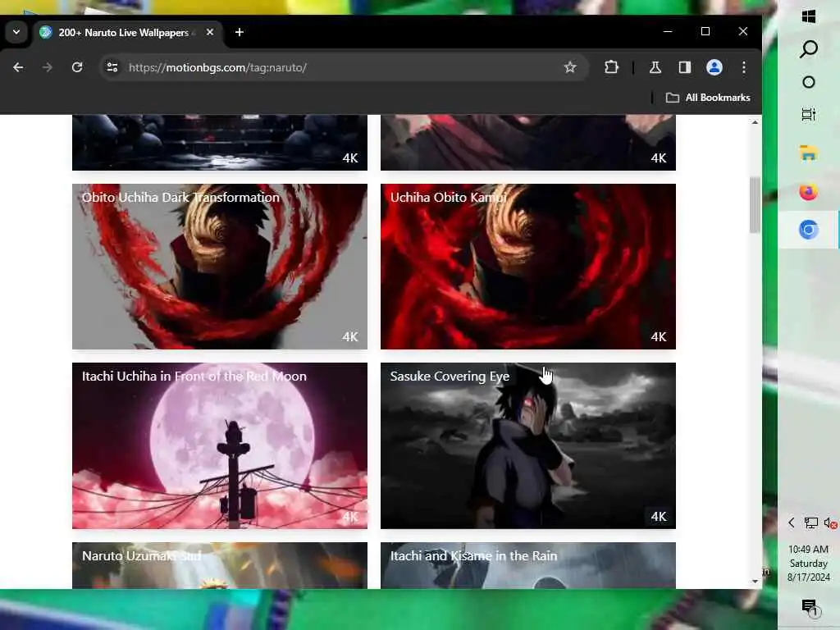Open Obito Uchiha Dark Transformation wallpaper
Viewport: 840px width, 630px height.
click(x=220, y=267)
